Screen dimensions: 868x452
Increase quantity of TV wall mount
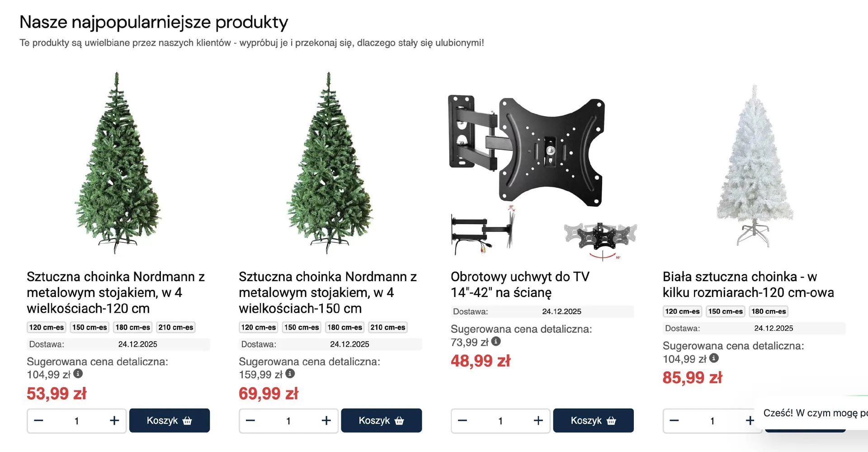tap(538, 421)
